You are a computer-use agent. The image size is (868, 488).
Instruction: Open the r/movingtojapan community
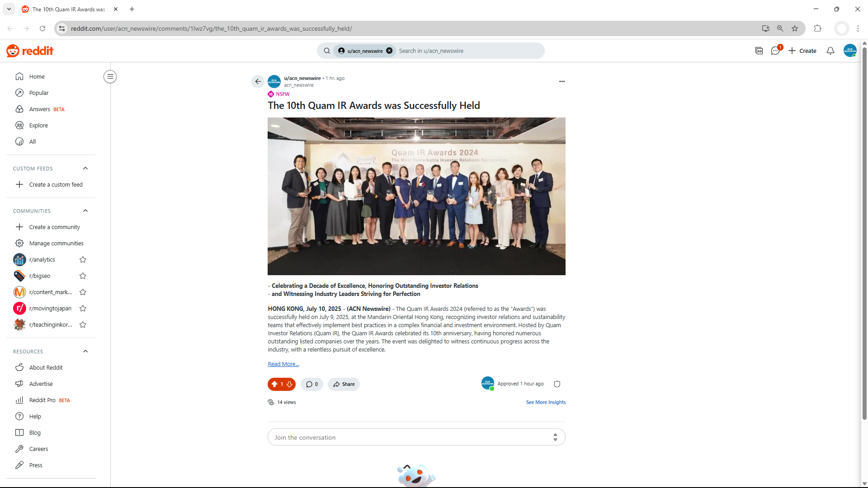click(x=50, y=308)
